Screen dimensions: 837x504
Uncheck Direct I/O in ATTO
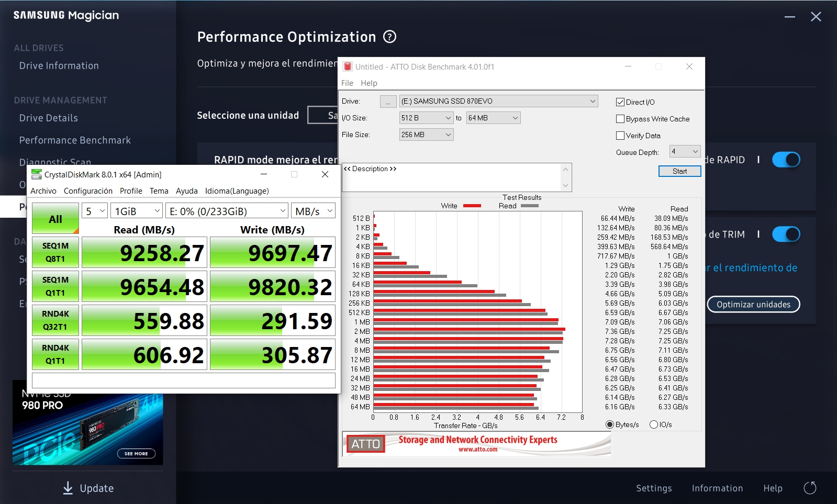coord(620,102)
